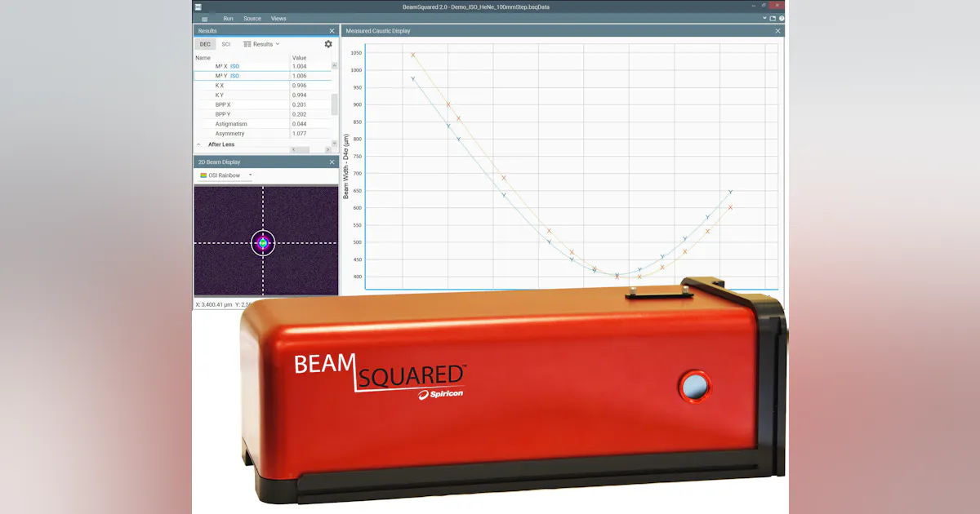Viewport: 980px width, 514px height.
Task: Close the Results panel
Action: tap(332, 31)
